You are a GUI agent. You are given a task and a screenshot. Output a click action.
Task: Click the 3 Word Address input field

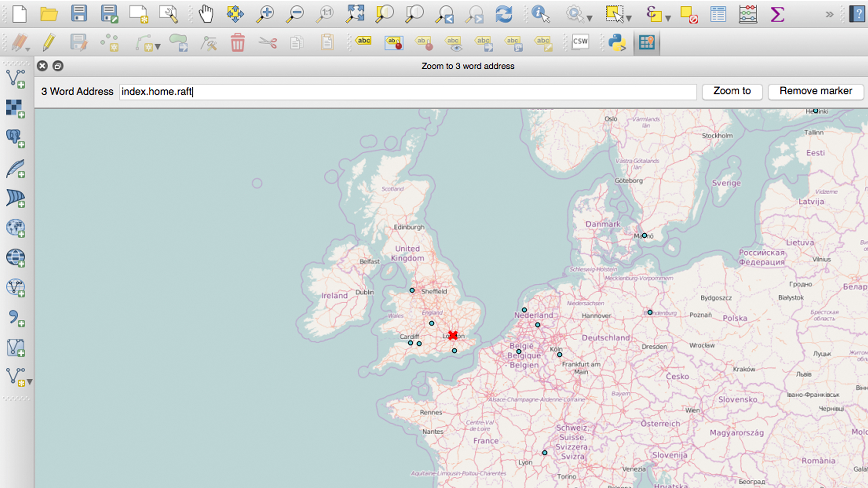tap(408, 92)
